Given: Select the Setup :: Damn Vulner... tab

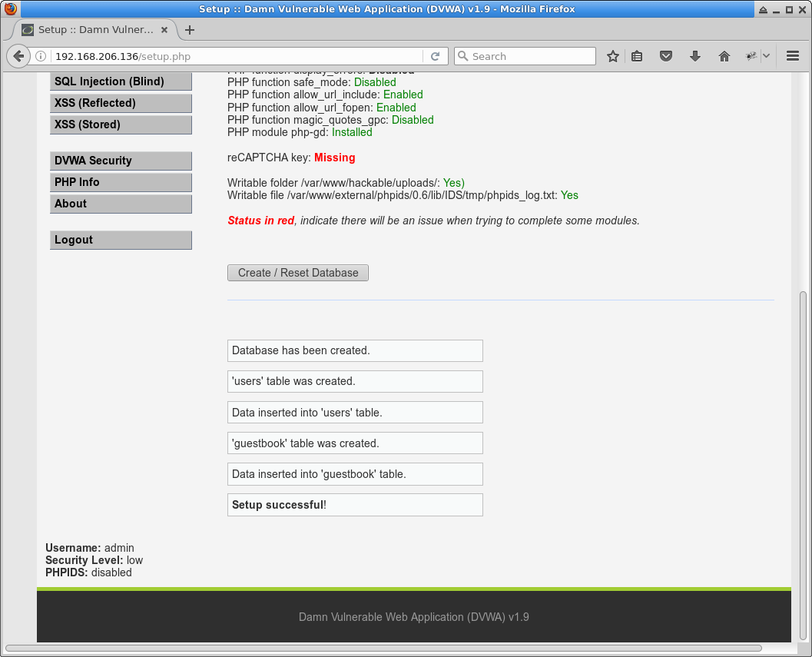Looking at the screenshot, I should pos(94,30).
